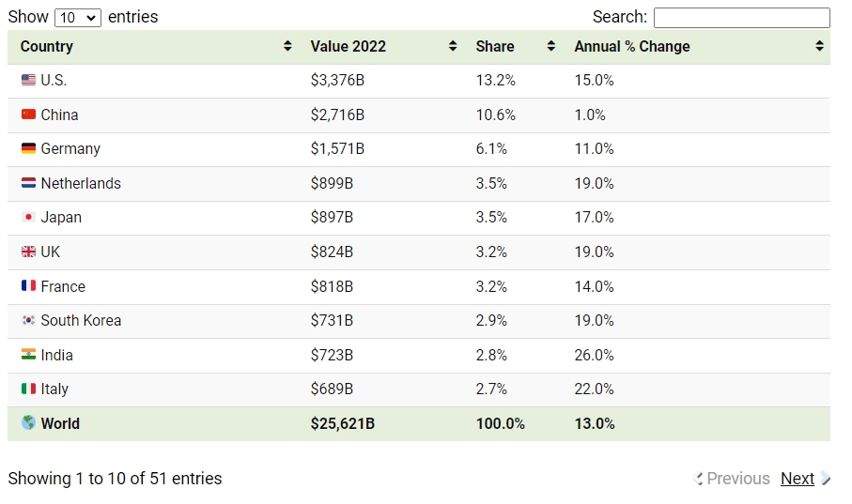The width and height of the screenshot is (852, 504).
Task: Click the Germany flag icon
Action: tap(28, 148)
